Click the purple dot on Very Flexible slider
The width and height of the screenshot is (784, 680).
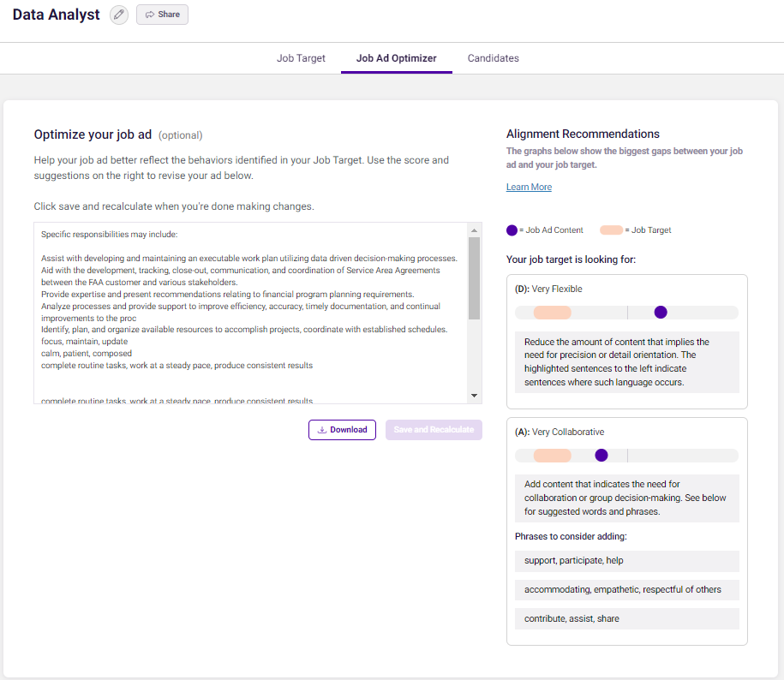(661, 313)
